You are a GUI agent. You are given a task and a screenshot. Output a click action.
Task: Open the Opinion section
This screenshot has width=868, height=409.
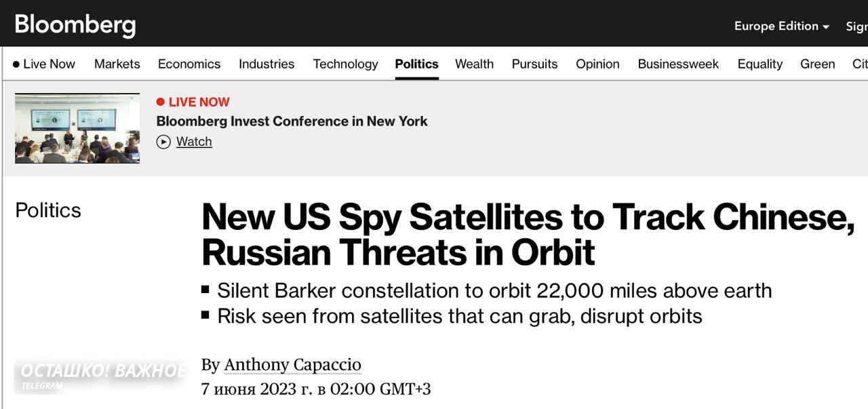pyautogui.click(x=597, y=64)
